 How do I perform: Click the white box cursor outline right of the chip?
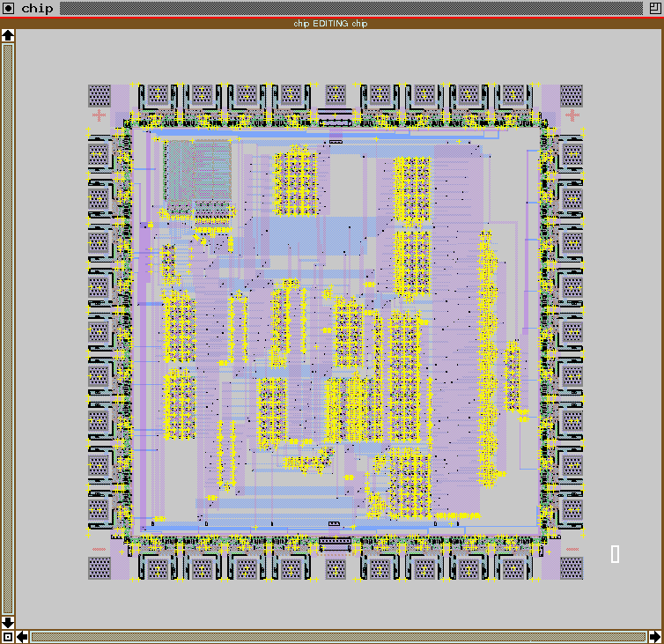pyautogui.click(x=615, y=554)
